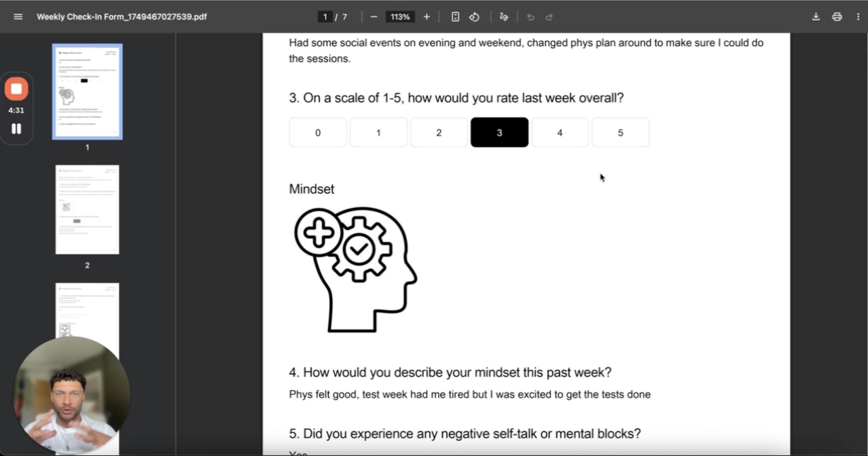
Task: Print the document
Action: point(837,17)
